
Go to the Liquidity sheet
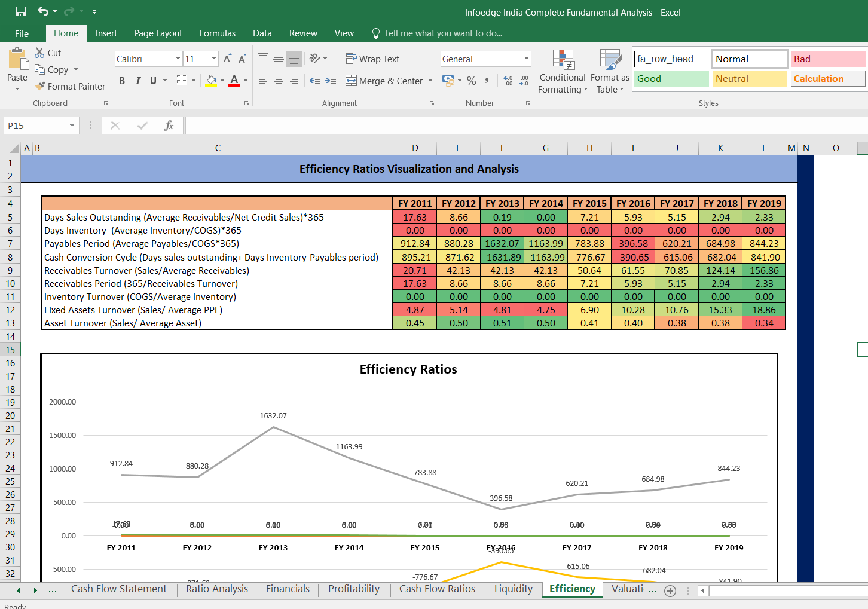point(514,589)
